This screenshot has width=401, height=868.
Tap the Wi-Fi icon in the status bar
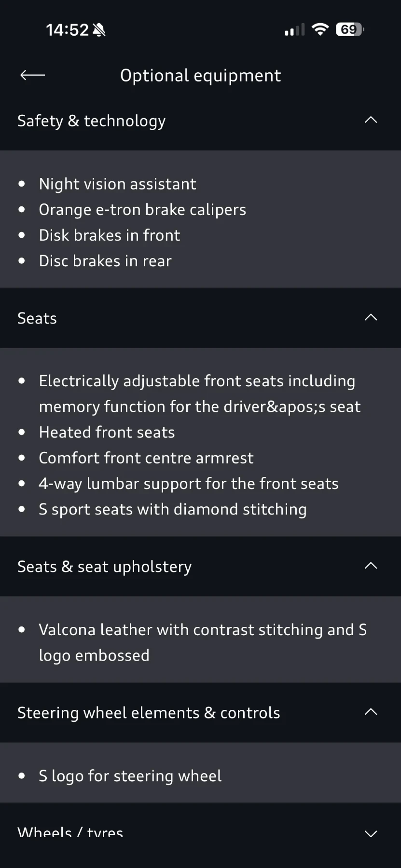320,29
